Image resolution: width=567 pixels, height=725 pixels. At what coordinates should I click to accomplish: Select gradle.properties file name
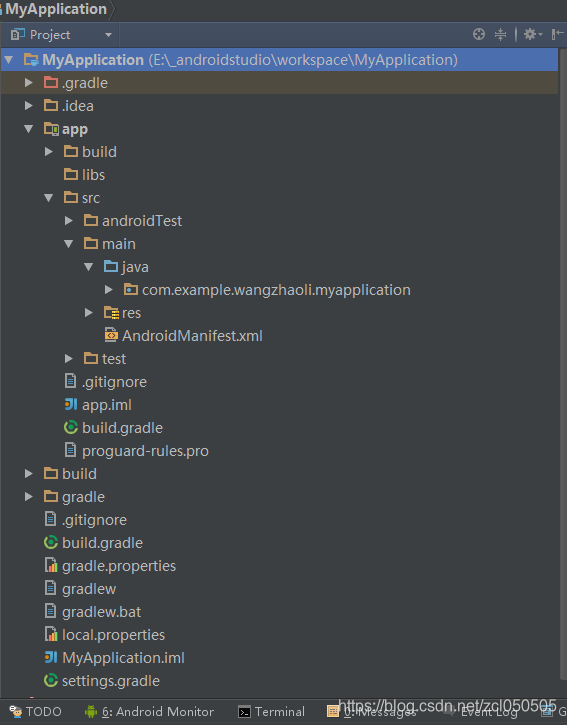119,566
